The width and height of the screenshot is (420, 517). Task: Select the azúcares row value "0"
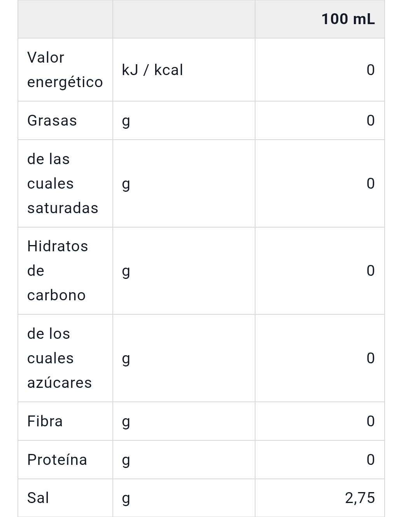pyautogui.click(x=370, y=358)
